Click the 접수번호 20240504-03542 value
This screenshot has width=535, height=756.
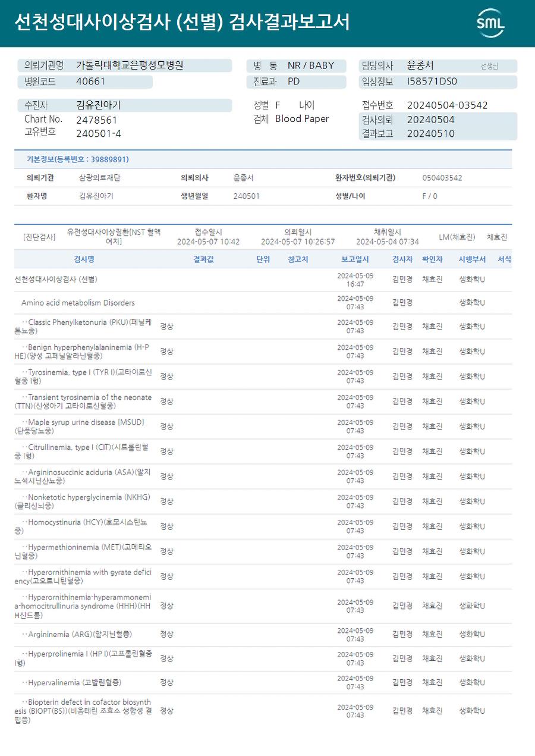click(447, 105)
